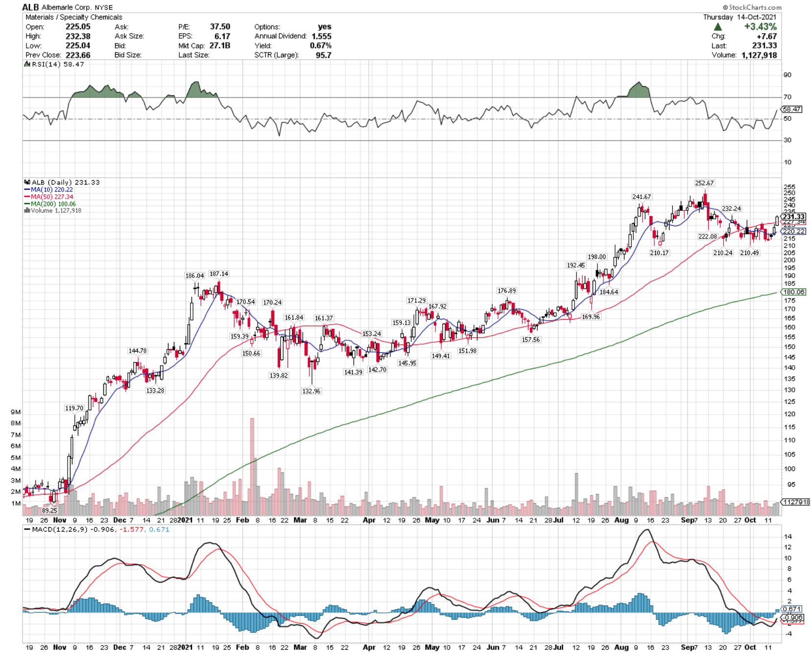
Task: Click the 210.17 low price label
Action: point(659,253)
